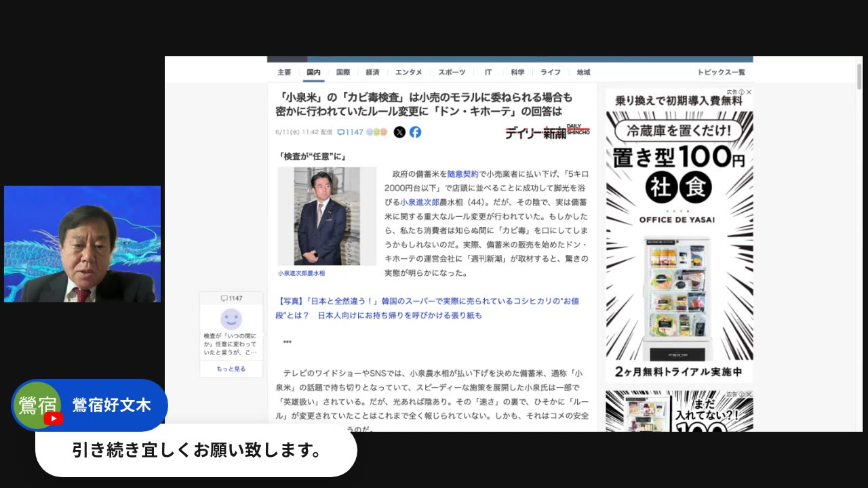Open the スポーツ tab
This screenshot has width=868, height=488.
(452, 73)
